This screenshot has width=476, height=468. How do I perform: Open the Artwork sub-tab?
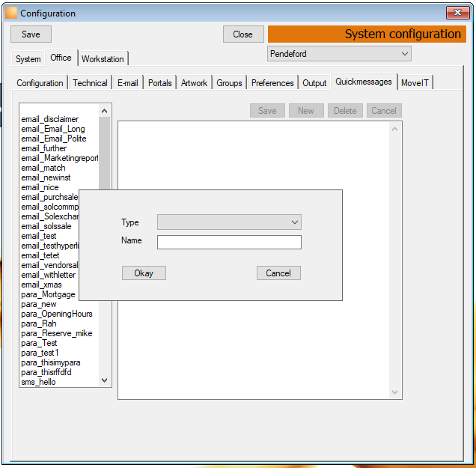tap(195, 83)
